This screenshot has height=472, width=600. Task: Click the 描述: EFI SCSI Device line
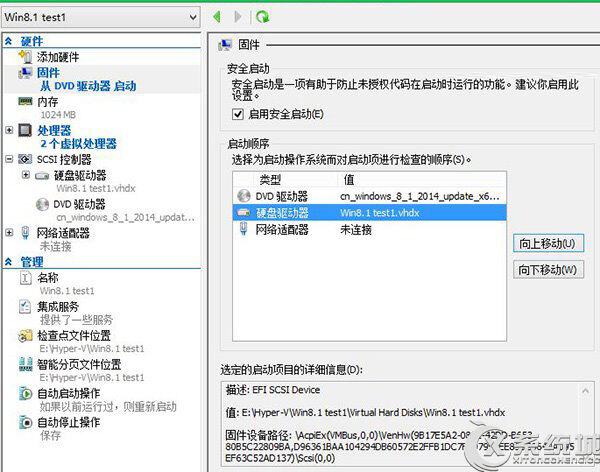tap(273, 390)
